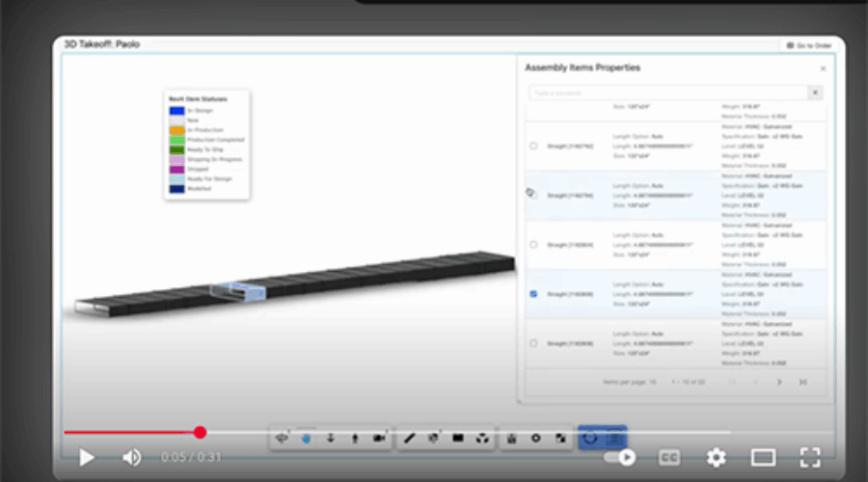
Task: Uncheck the selected Straight item checkbox
Action: tap(533, 293)
